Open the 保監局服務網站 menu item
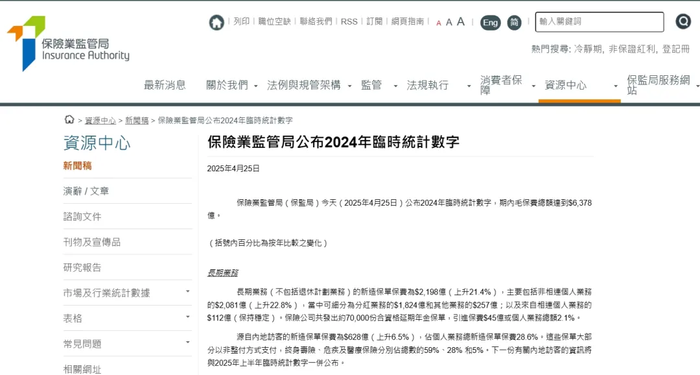Image resolution: width=700 pixels, height=375 pixels. click(x=658, y=85)
